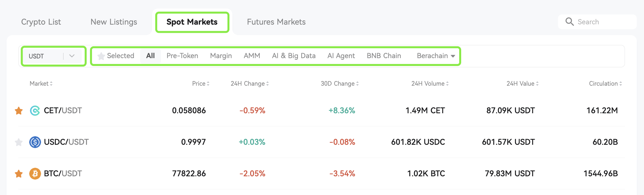Click the USDC coin logo icon
This screenshot has width=644, height=195.
coord(35,142)
